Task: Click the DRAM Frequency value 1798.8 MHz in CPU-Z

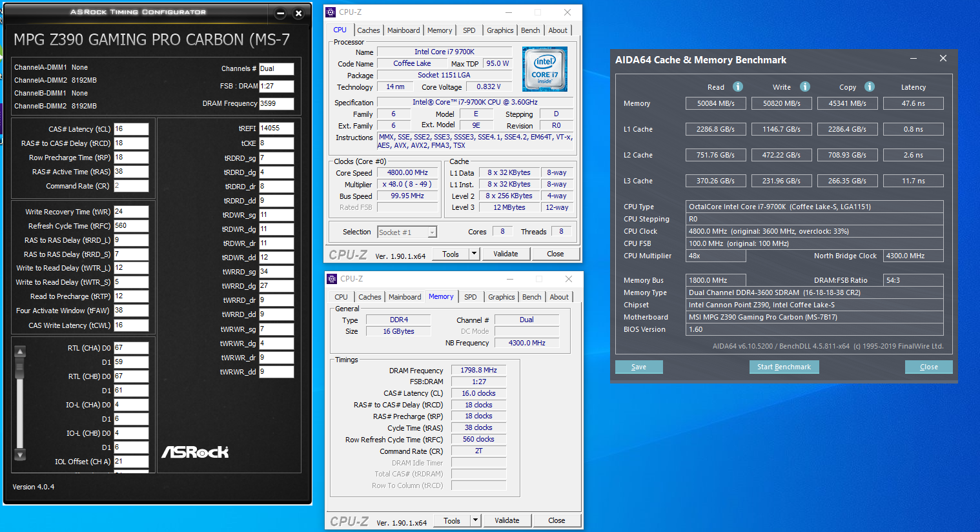Action: (x=478, y=371)
